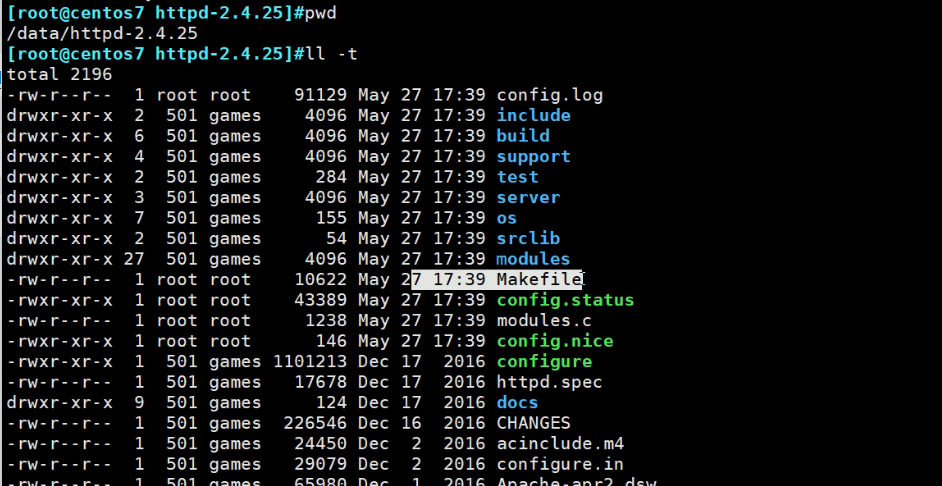Select the include directory name
Viewport: 942px width, 486px height.
(x=533, y=115)
